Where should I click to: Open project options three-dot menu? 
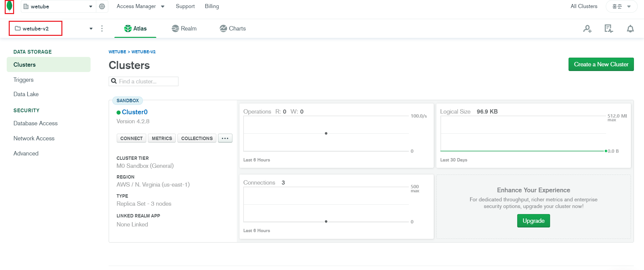102,28
